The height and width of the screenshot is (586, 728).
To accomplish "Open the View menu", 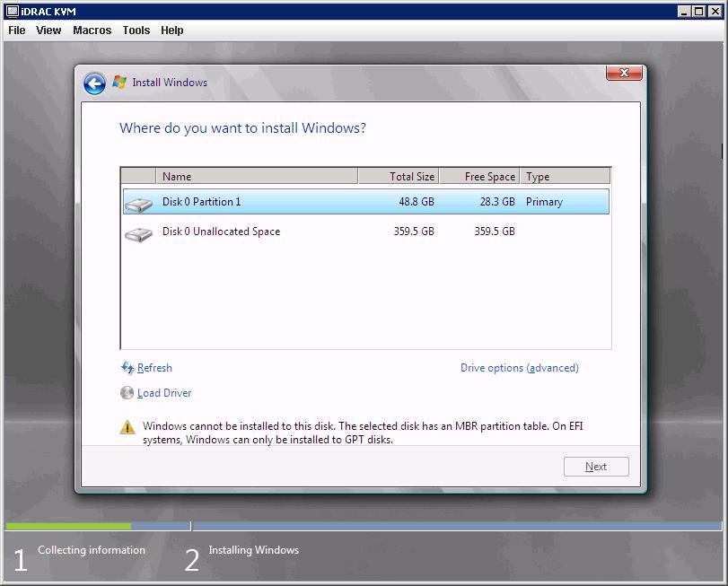I will click(48, 31).
